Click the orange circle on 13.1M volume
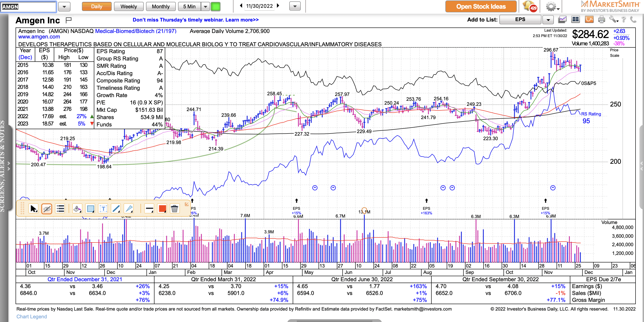This screenshot has width=644, height=322. point(364,210)
